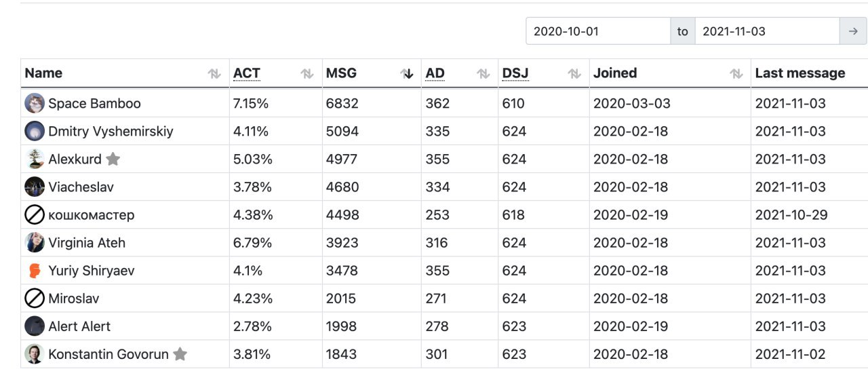Click the blocked avatar icon of Miroslav
Viewport: 868px width, 380px height.
coord(35,298)
